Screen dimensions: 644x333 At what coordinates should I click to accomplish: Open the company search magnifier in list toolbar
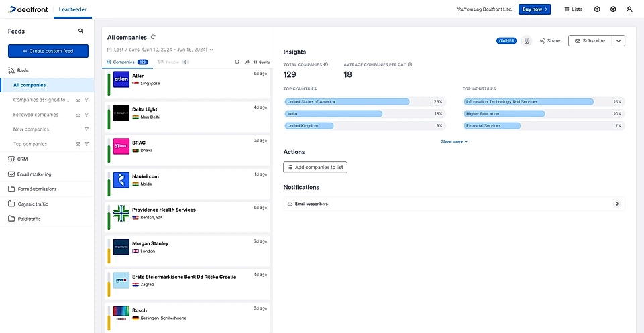(237, 62)
